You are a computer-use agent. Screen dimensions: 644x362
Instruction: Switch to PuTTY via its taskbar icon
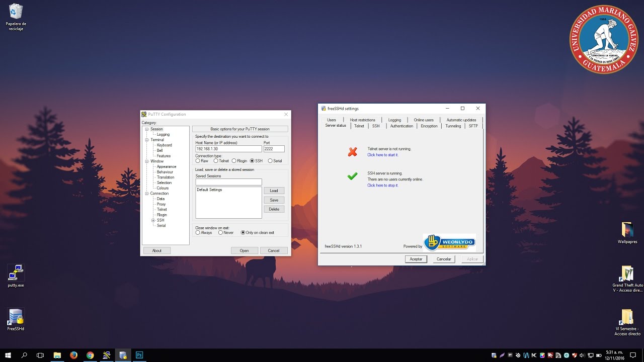click(107, 355)
